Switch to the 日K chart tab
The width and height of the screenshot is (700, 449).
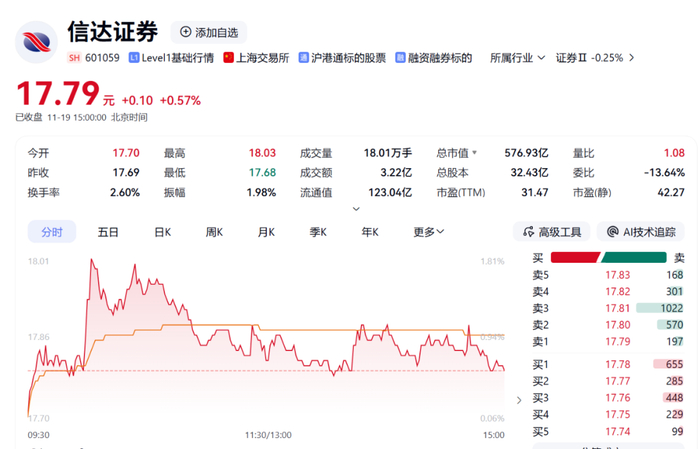pos(162,232)
